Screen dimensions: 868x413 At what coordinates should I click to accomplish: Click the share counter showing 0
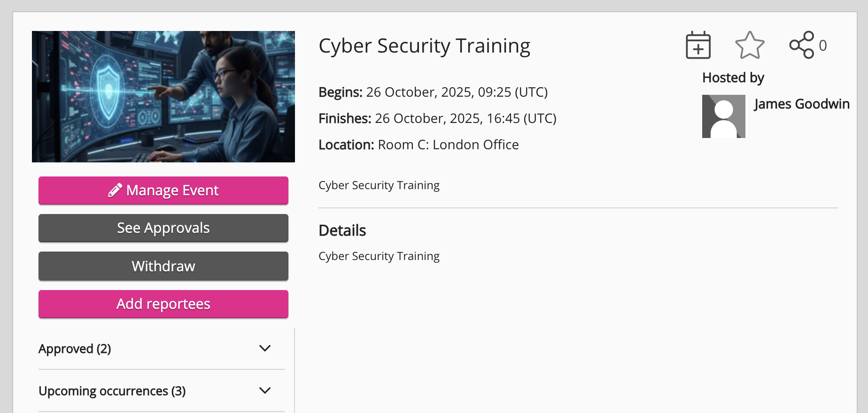[x=823, y=45]
